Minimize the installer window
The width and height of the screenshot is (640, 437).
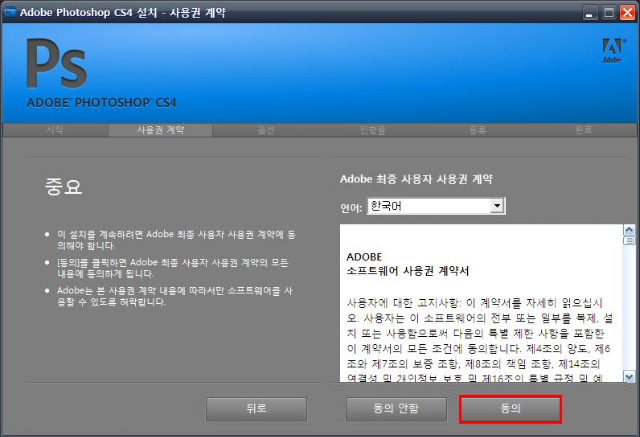click(x=589, y=13)
